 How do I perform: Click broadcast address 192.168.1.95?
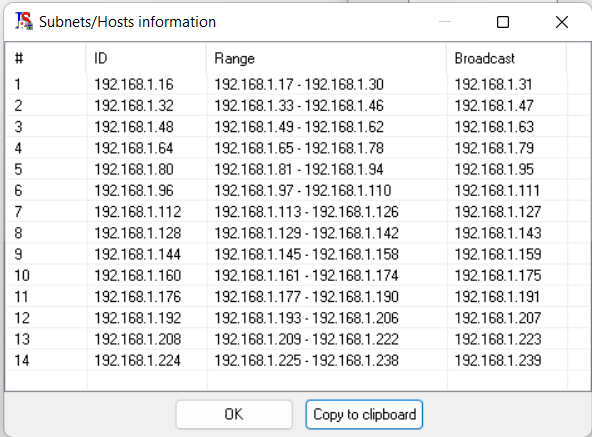(x=494, y=169)
